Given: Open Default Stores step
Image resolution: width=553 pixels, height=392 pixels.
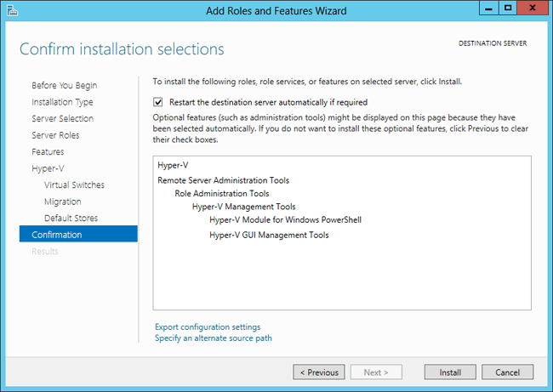Looking at the screenshot, I should click(69, 218).
